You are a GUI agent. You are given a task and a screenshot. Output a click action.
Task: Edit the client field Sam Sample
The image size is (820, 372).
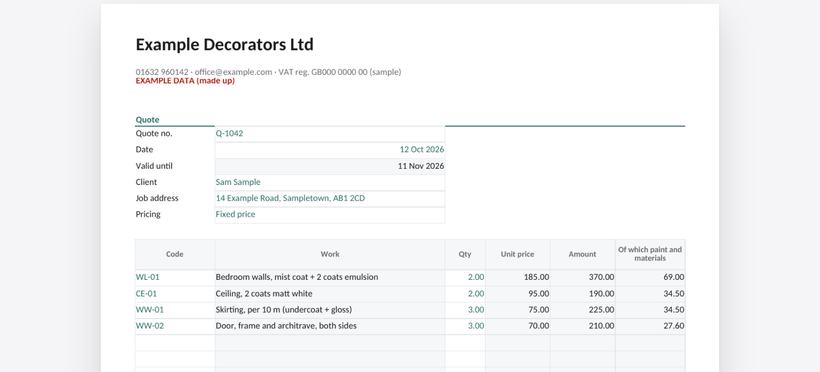click(330, 182)
